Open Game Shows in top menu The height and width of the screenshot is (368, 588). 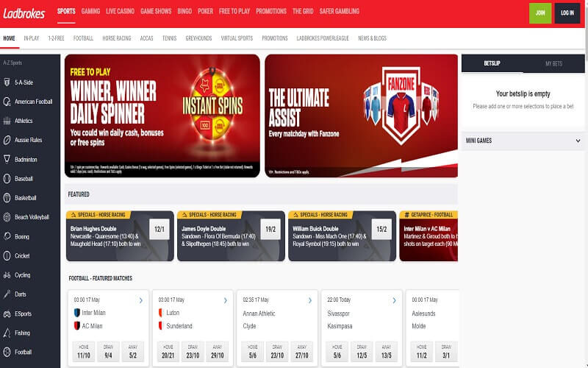pos(156,11)
